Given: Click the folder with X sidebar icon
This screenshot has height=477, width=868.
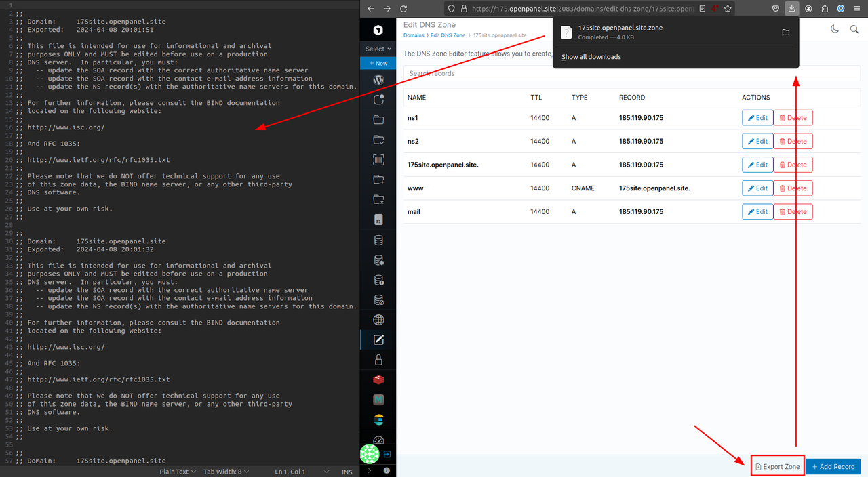Looking at the screenshot, I should [x=378, y=200].
